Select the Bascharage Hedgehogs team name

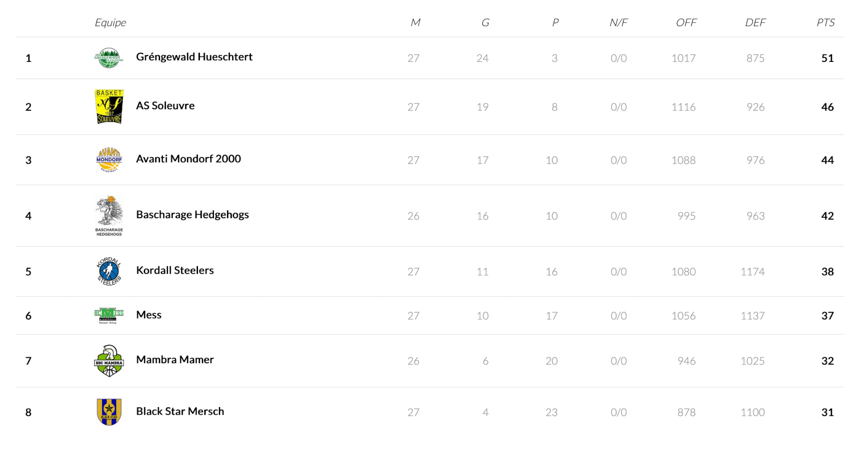[x=192, y=215]
